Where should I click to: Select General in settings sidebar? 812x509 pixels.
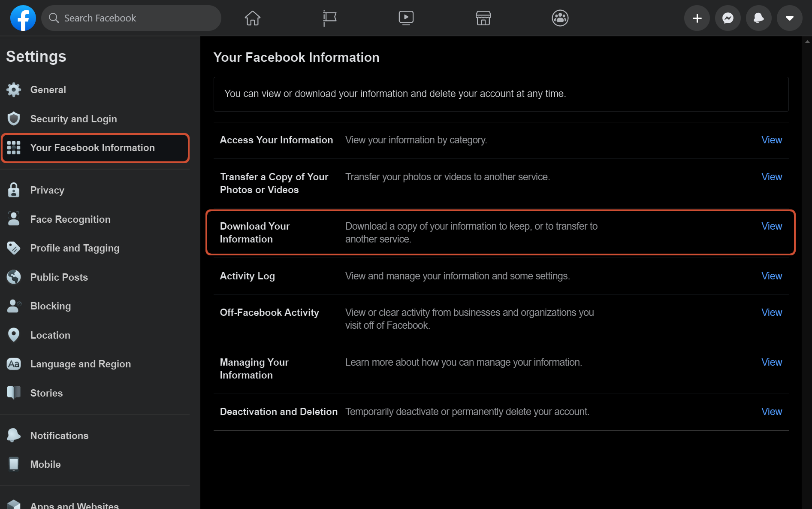point(48,90)
